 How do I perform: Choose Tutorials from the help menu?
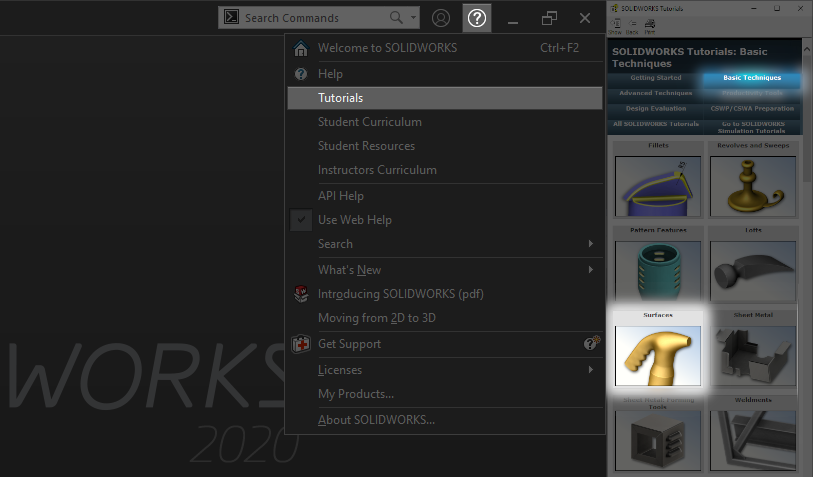click(x=445, y=98)
